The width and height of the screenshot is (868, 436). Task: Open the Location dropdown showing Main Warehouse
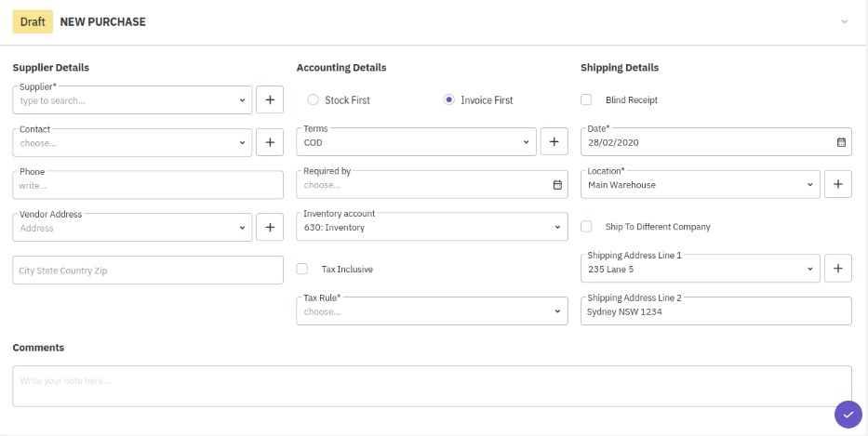700,185
